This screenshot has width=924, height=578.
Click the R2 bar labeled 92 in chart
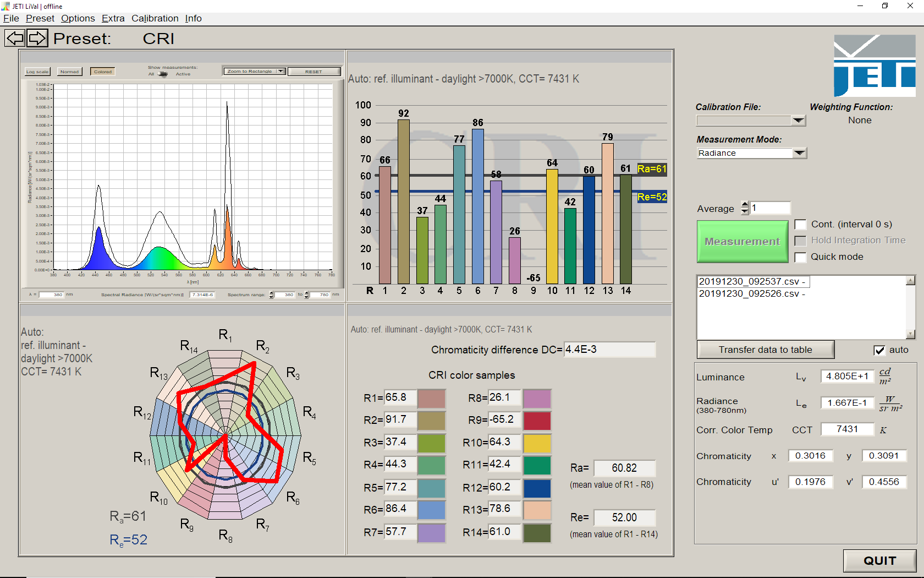tap(404, 201)
